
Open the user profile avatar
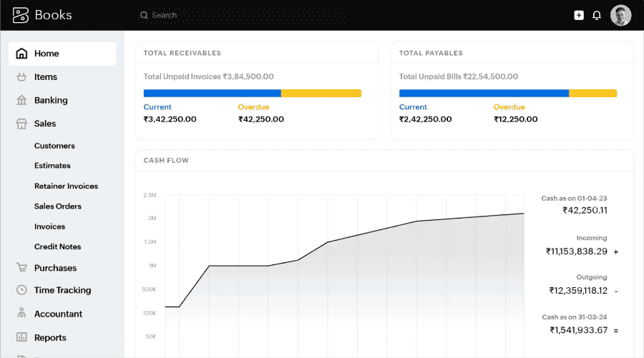(x=620, y=15)
